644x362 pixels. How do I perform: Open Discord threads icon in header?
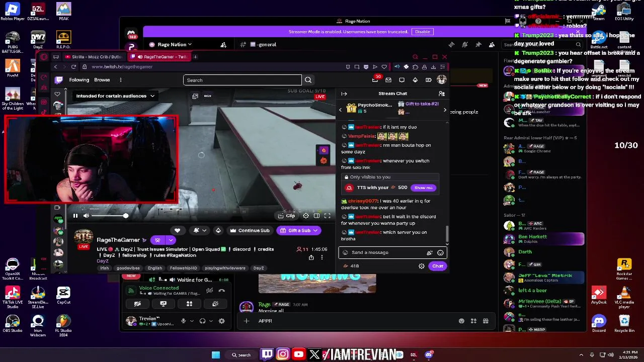(x=451, y=44)
